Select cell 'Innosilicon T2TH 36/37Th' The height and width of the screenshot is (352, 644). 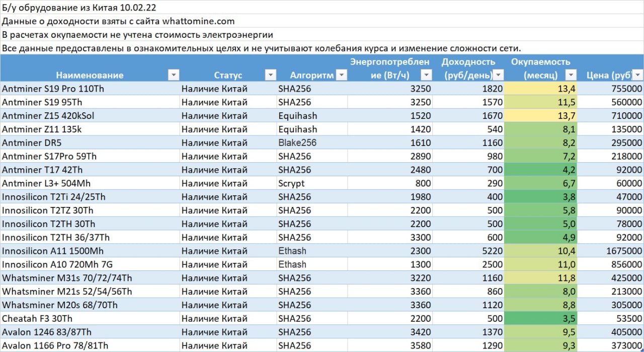(90, 237)
